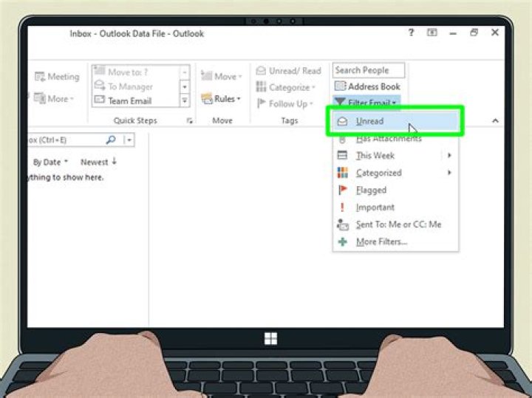Open the This Week filter submenu
The image size is (532, 398).
(x=395, y=156)
